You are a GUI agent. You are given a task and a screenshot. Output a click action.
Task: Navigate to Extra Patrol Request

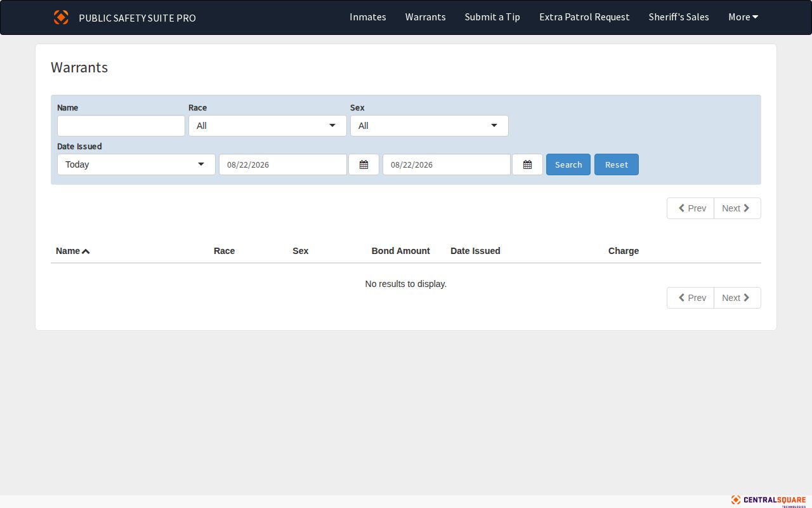[584, 17]
